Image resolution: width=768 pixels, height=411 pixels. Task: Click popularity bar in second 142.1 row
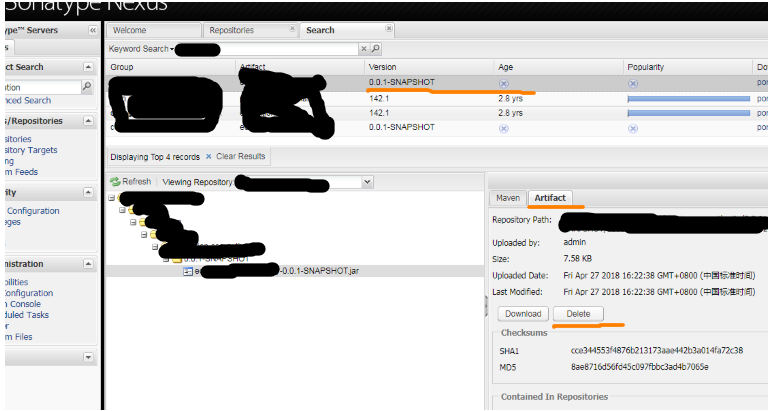point(689,113)
